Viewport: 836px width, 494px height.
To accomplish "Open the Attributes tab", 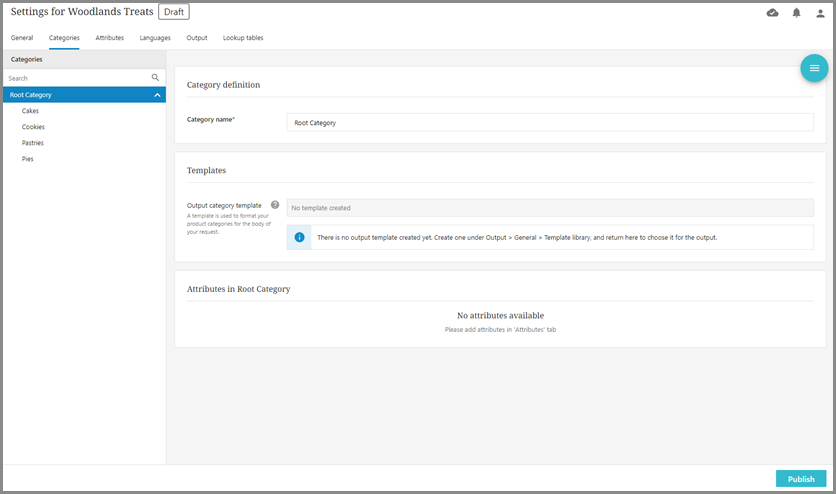I will (x=110, y=38).
